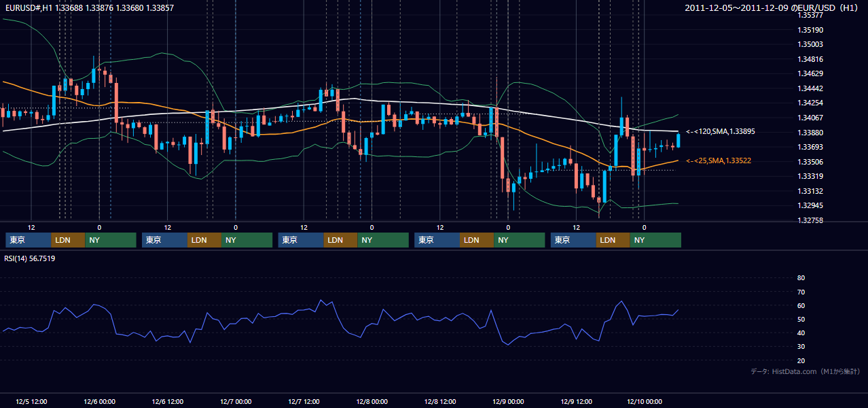868x408 pixels.
Task: Select price axis value 1.33506
Action: point(810,162)
